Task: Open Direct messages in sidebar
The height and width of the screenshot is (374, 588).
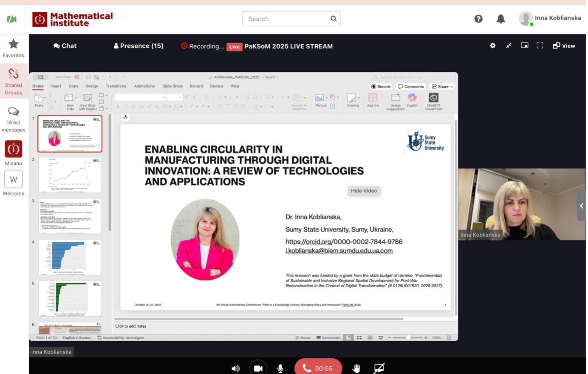Action: pyautogui.click(x=14, y=119)
